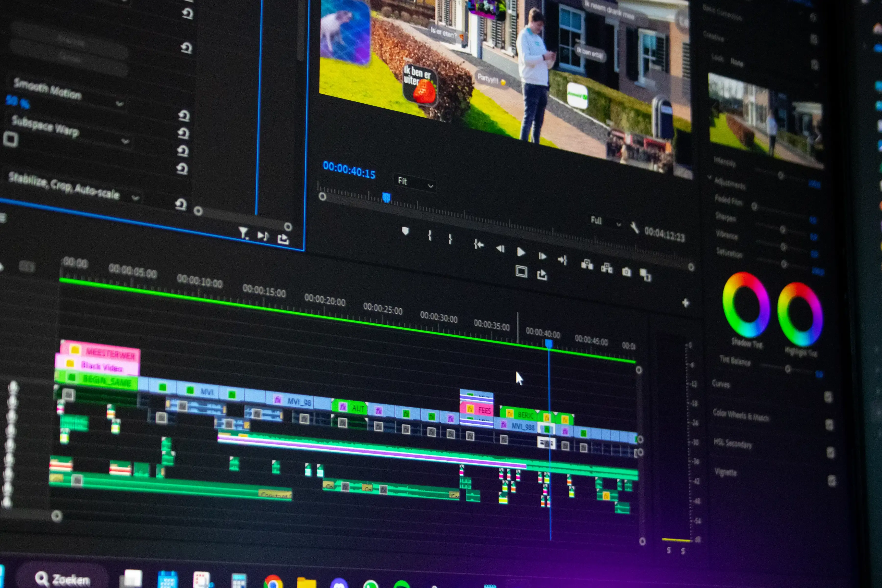Expand the Color Wheels & Match section
This screenshot has width=882, height=588.
(x=741, y=415)
